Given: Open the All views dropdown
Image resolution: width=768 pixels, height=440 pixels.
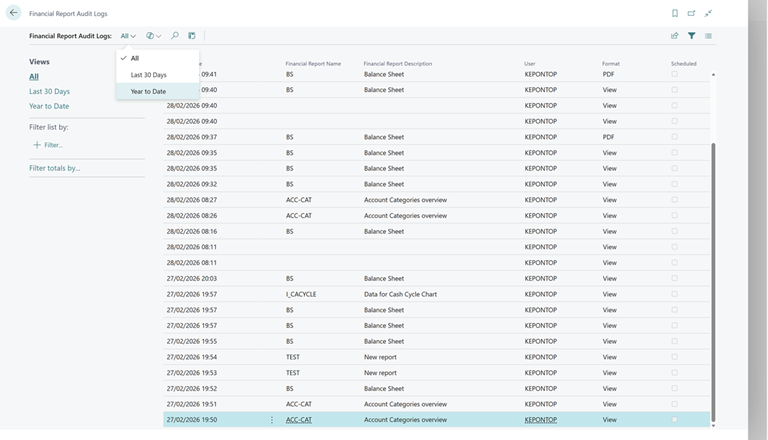Looking at the screenshot, I should click(128, 36).
